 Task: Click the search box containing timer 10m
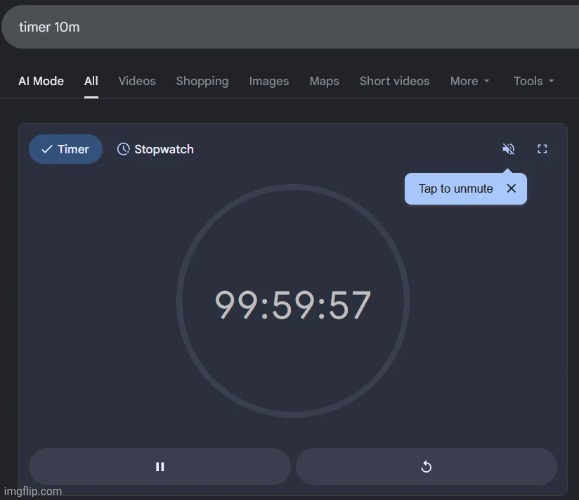coord(290,27)
